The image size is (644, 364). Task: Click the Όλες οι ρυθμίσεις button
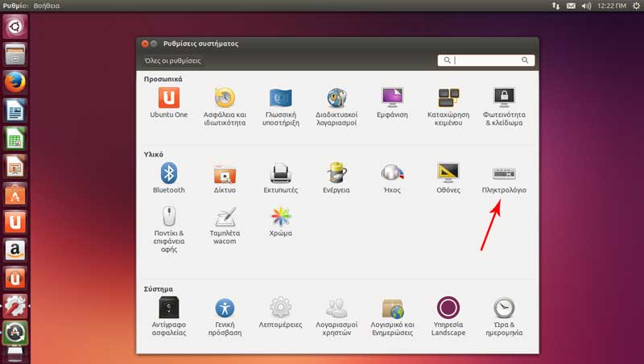[172, 61]
